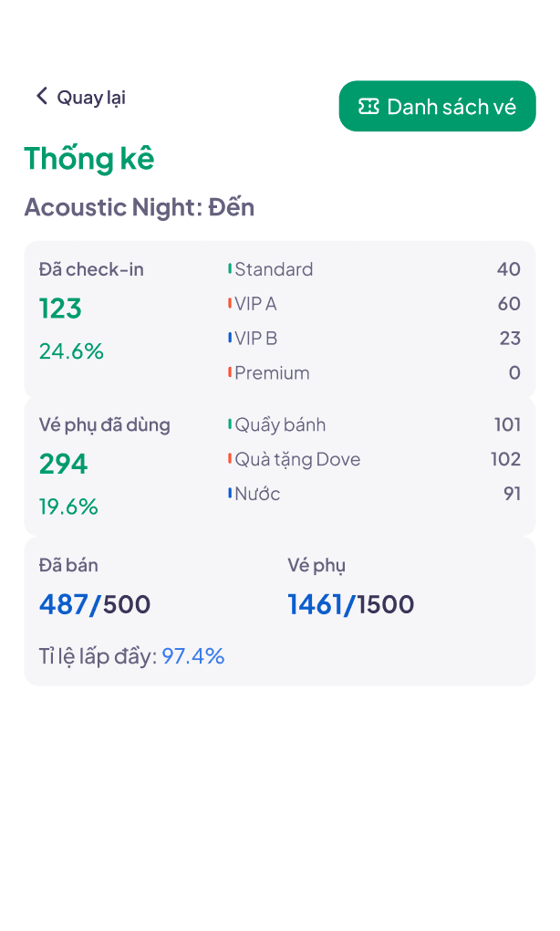Click the green Quầy bánh color marker
This screenshot has height=931, width=560.
[230, 424]
